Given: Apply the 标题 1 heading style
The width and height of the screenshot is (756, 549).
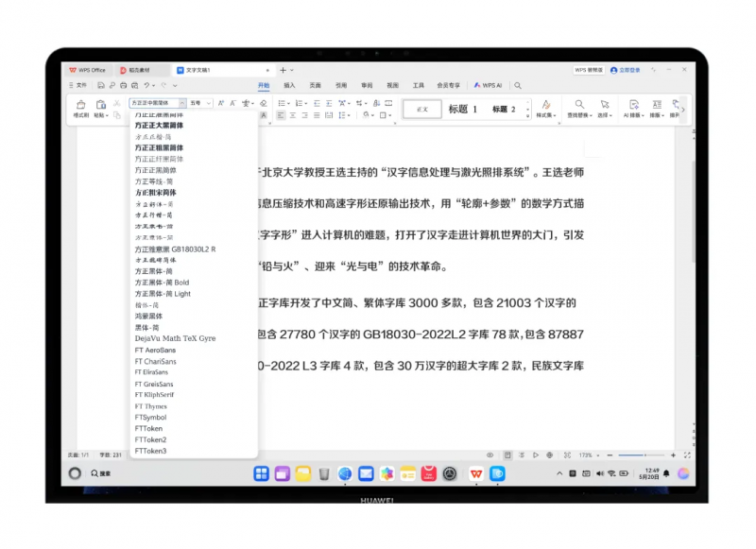Looking at the screenshot, I should (463, 109).
